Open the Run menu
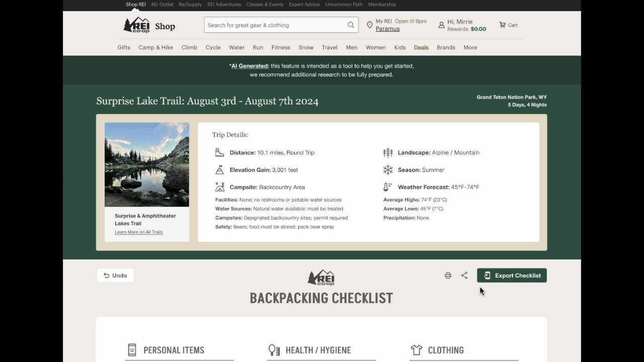The width and height of the screenshot is (644, 362). [258, 47]
